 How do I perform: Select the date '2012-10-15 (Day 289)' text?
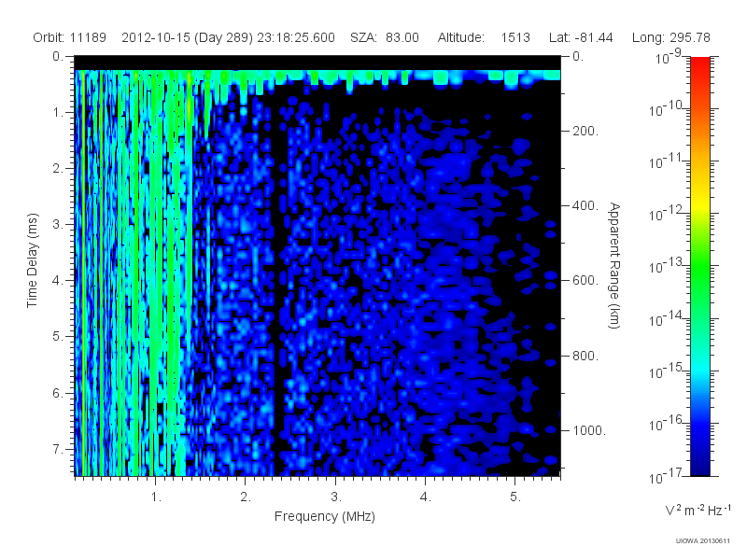188,37
